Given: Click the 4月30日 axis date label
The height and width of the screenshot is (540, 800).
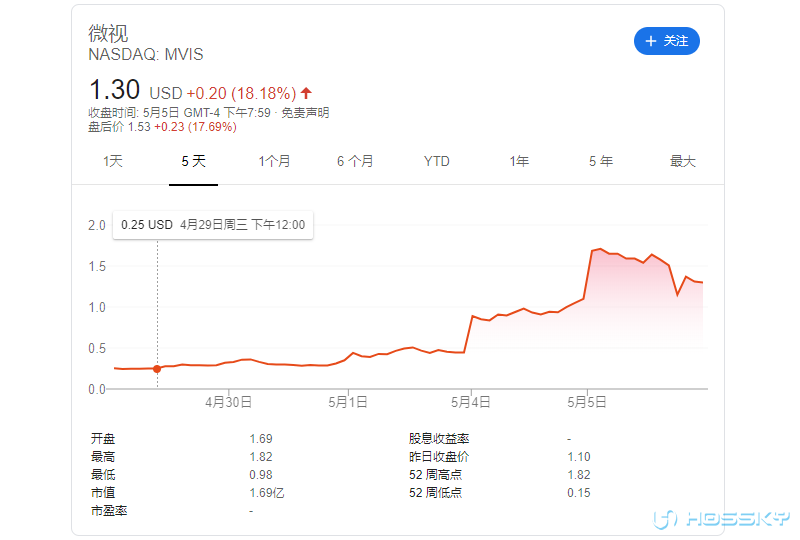Looking at the screenshot, I should point(229,402).
